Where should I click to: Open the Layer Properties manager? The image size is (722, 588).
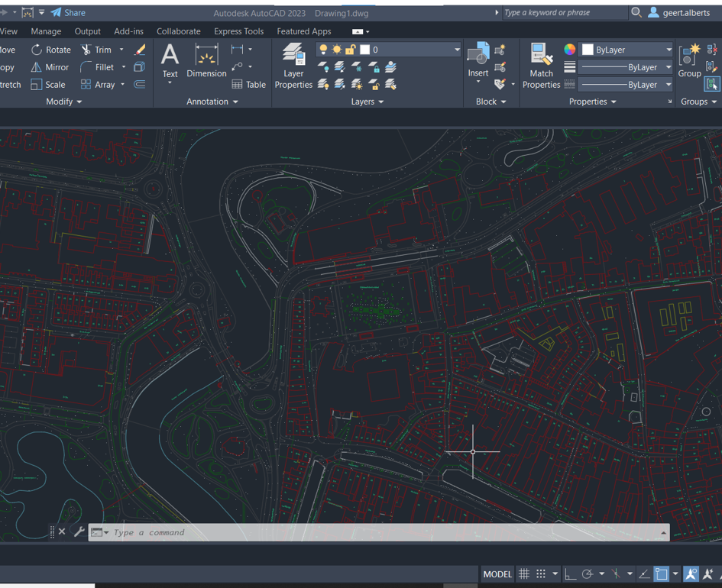tap(293, 65)
